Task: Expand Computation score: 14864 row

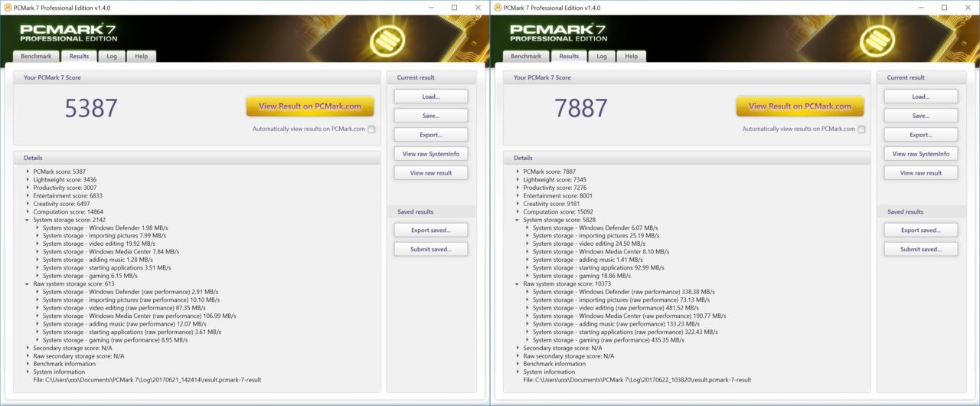Action: coord(28,211)
